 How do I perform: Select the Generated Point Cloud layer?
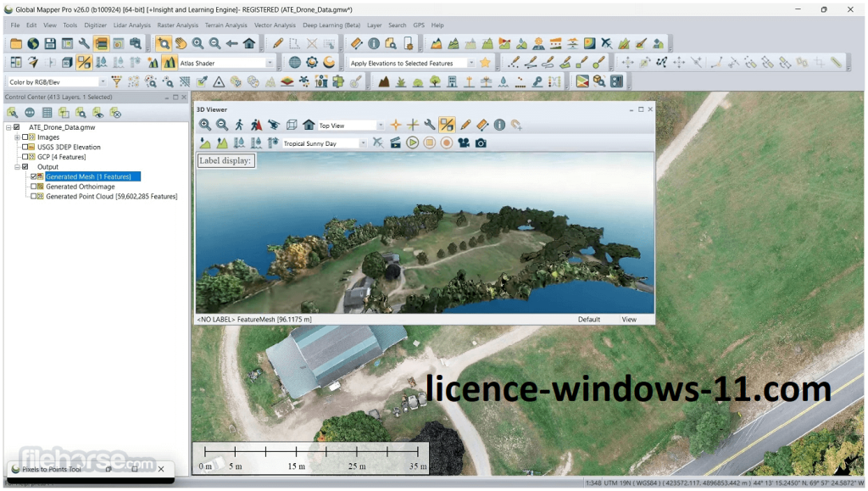[x=111, y=196]
